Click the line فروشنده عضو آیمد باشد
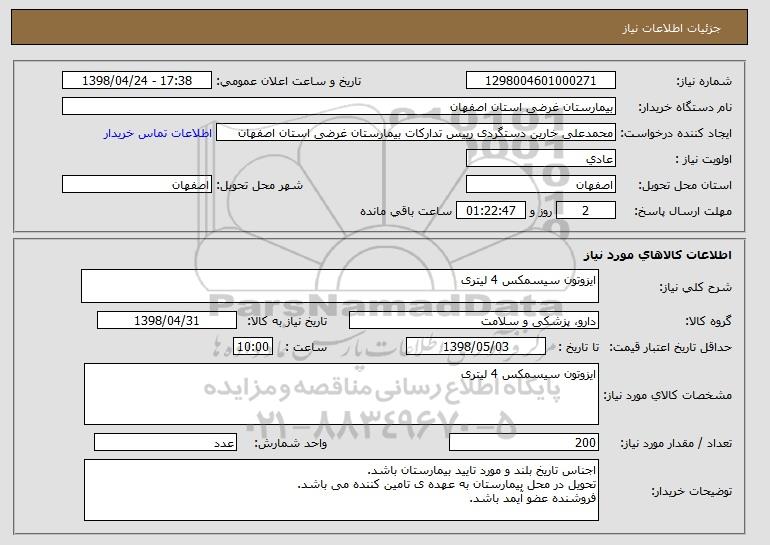The width and height of the screenshot is (770, 545). pos(533,498)
